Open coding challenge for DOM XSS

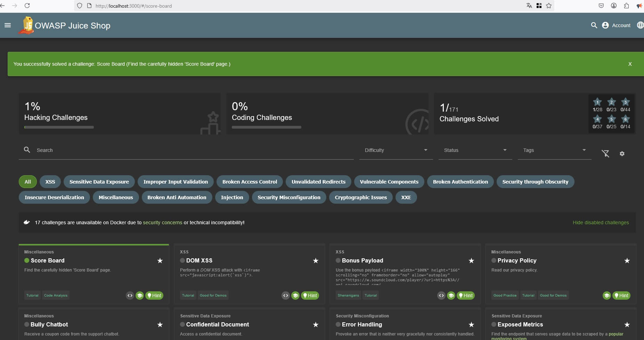pyautogui.click(x=285, y=296)
